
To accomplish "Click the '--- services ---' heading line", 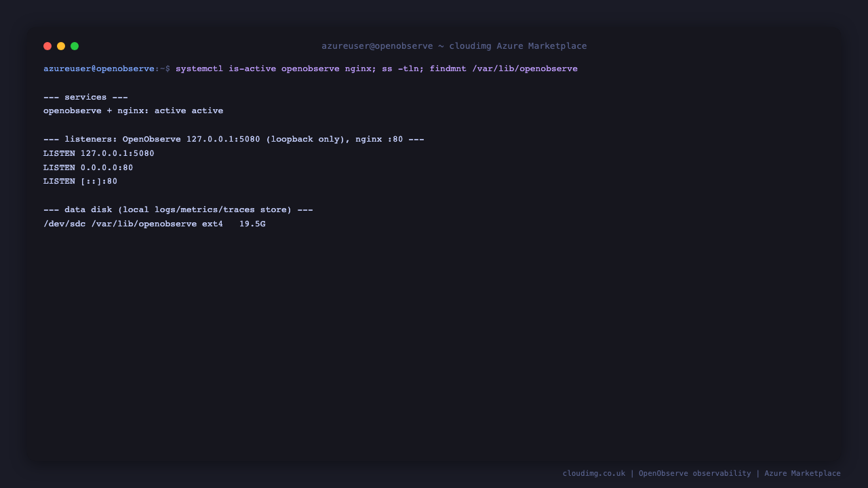I will (85, 97).
